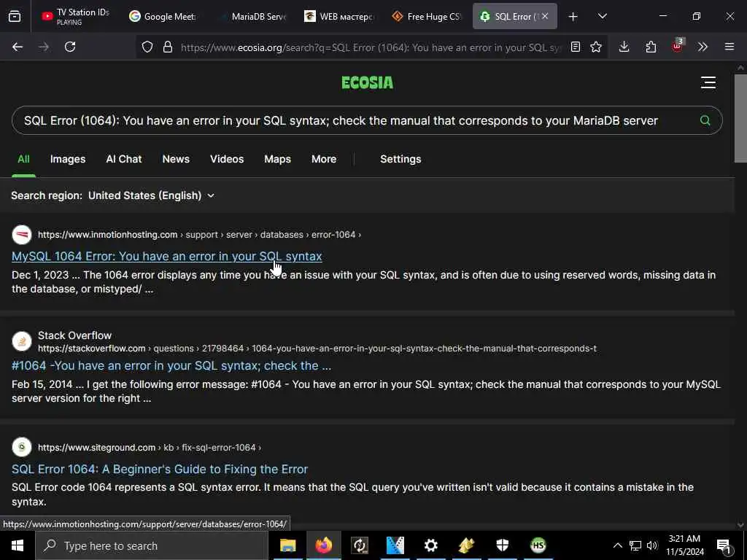Open the extensions puzzle icon
Viewport: 747px width, 560px height.
651,47
